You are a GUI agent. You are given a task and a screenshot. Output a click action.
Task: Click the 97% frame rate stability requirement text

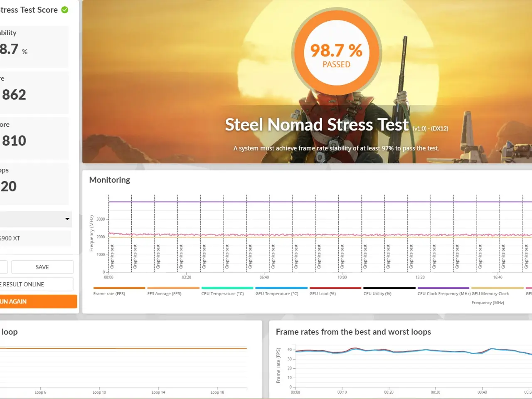click(x=336, y=148)
